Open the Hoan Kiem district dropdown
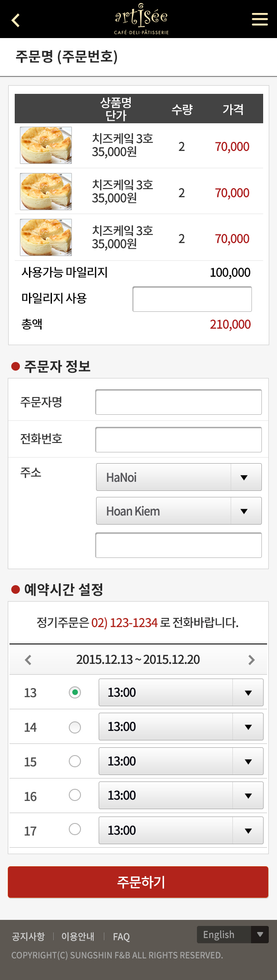 tap(179, 511)
